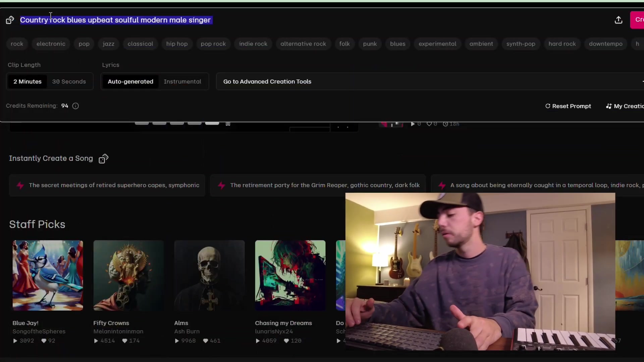Click the Blue Jay! song title
This screenshot has width=644, height=362.
tap(25, 323)
